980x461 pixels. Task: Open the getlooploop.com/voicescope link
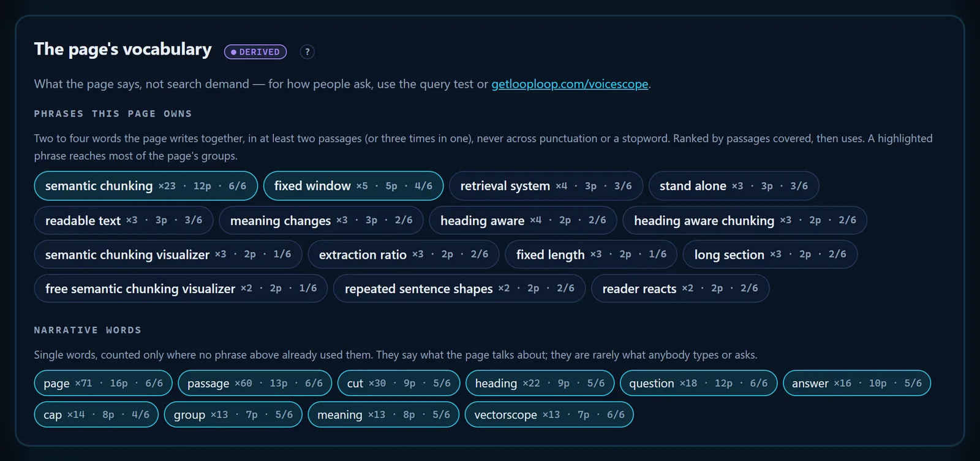tap(570, 84)
